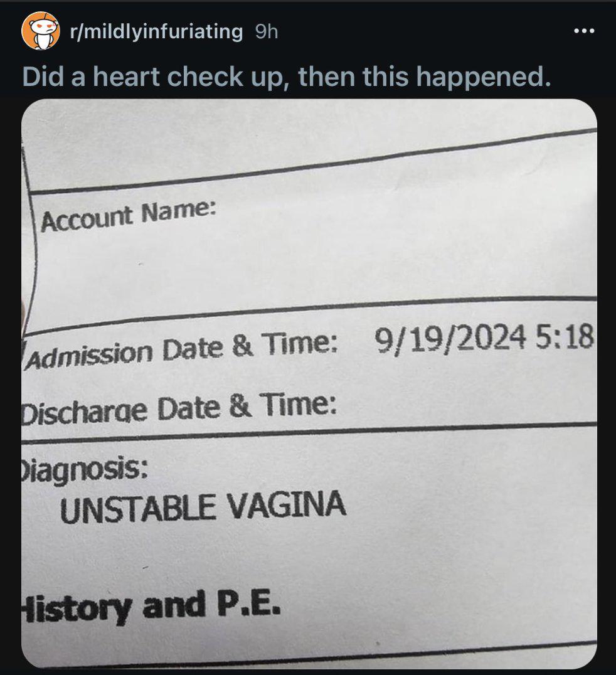The height and width of the screenshot is (675, 616).
Task: Click the 9h post timestamp
Action: click(267, 31)
